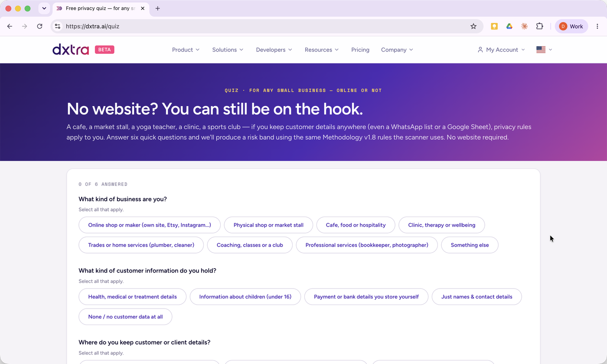
Task: Click the '0 OF 6 ANSWERED' progress text
Action: pyautogui.click(x=103, y=184)
